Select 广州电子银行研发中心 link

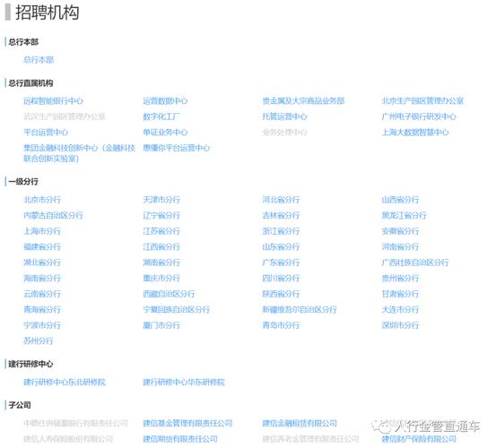pyautogui.click(x=419, y=116)
